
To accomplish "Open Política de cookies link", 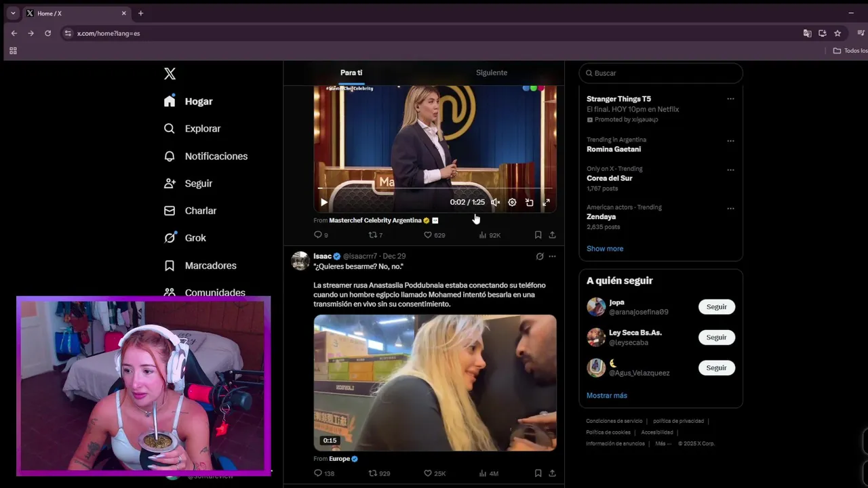I will tap(608, 432).
